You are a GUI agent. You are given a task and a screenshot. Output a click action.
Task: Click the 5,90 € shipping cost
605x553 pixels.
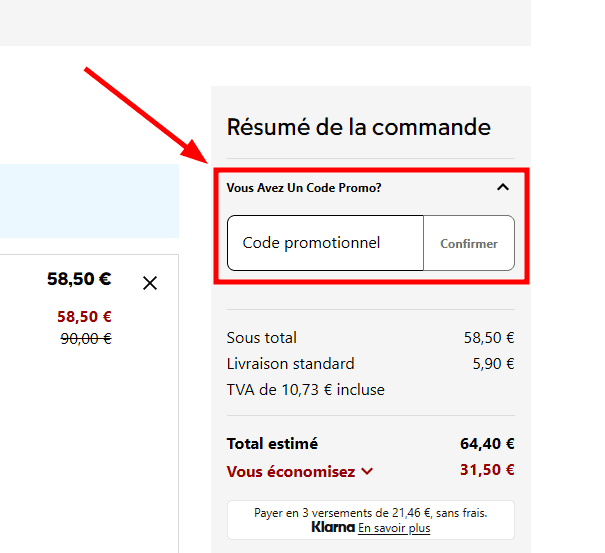493,364
